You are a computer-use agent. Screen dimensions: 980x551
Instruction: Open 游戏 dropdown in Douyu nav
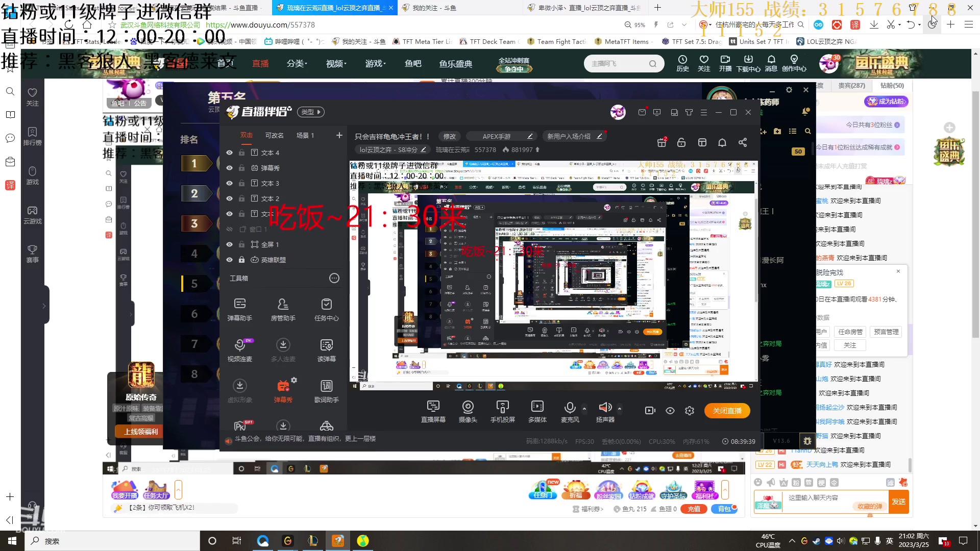pos(376,64)
